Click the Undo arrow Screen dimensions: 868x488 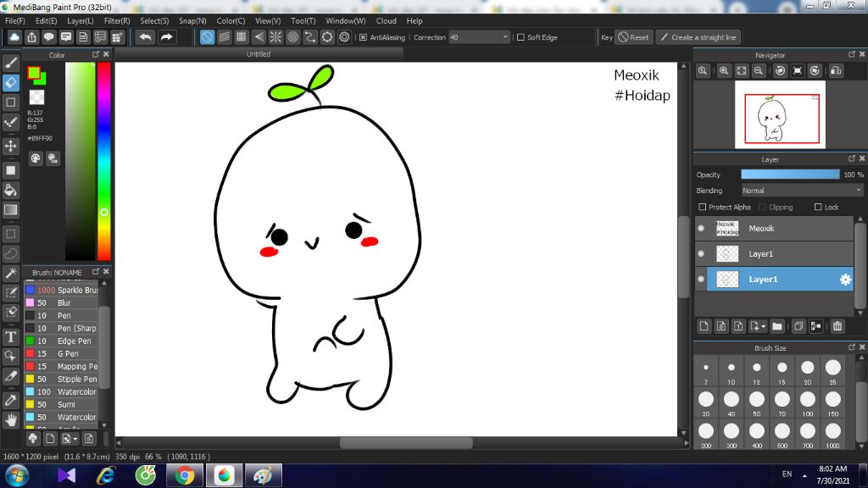[146, 37]
